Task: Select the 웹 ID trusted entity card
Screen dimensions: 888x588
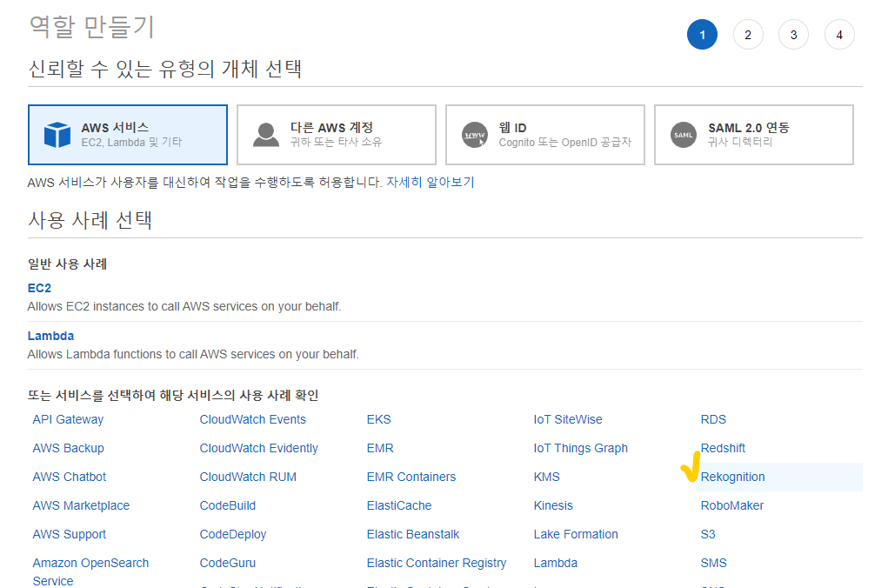Action: (x=545, y=135)
